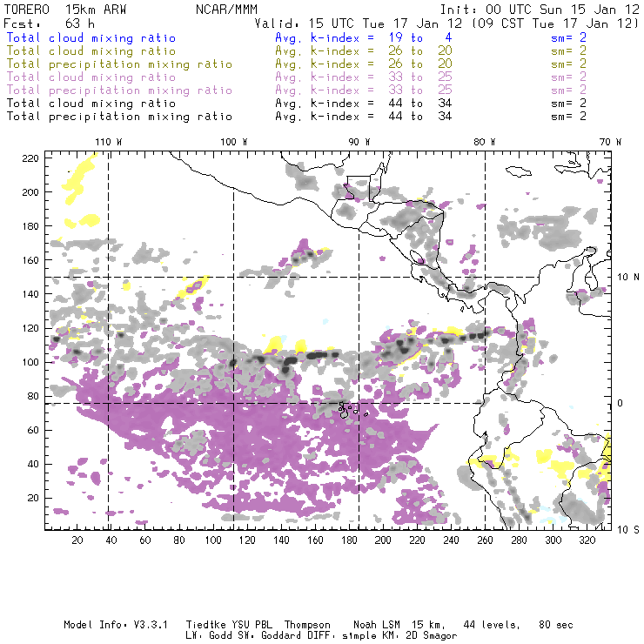Image resolution: width=644 pixels, height=644 pixels.
Task: Click the '320' tick label on horizontal axis
Action: coord(587,540)
